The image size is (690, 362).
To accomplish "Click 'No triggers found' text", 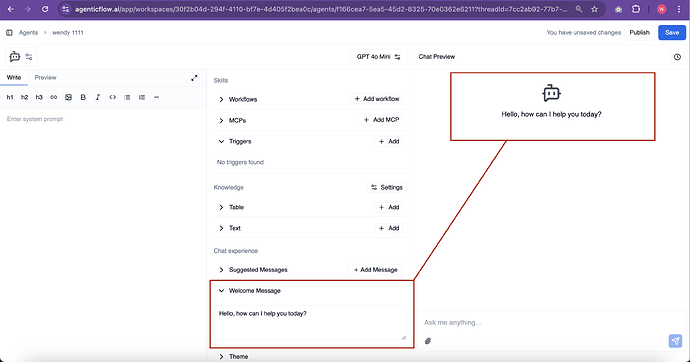I will point(240,162).
